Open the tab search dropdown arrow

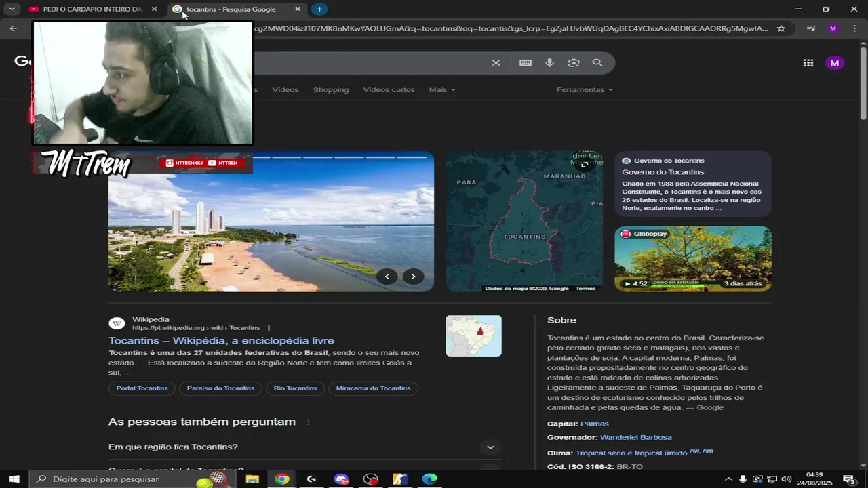[12, 9]
